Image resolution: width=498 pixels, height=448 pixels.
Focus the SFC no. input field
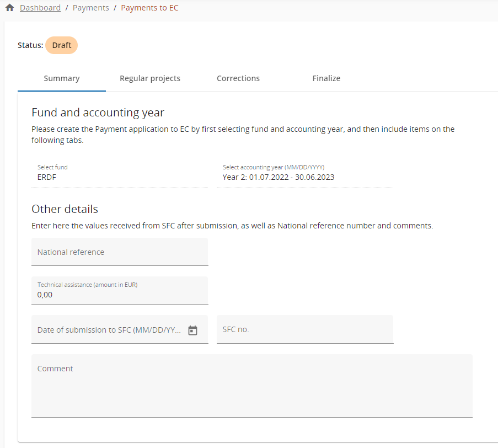click(304, 329)
